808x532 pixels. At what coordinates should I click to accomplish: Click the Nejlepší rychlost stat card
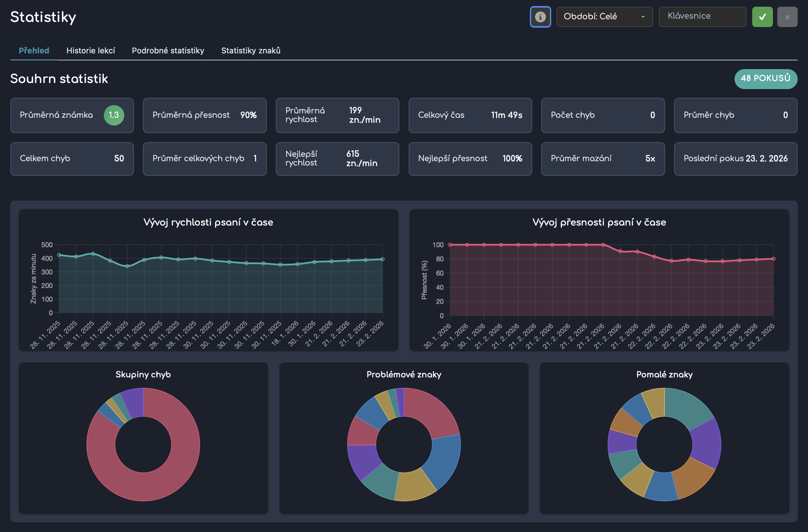click(x=337, y=159)
